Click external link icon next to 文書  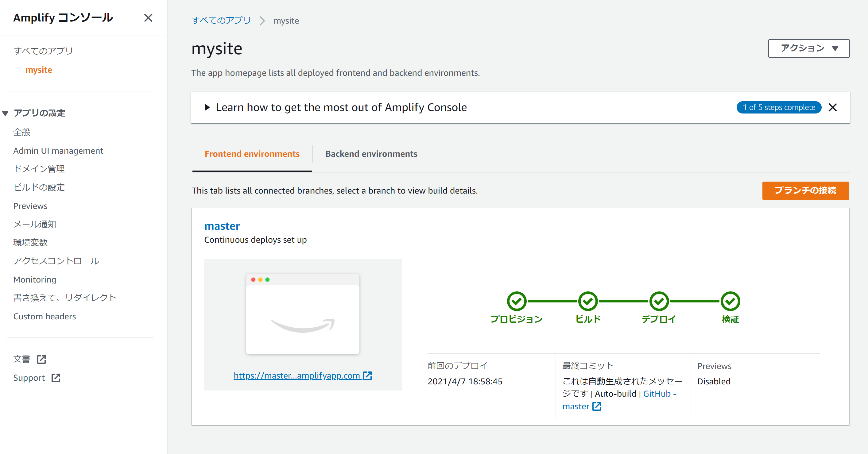(41, 359)
